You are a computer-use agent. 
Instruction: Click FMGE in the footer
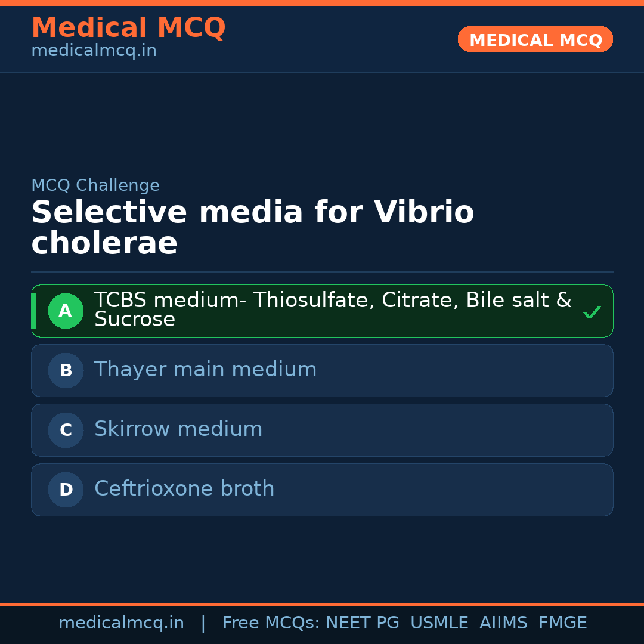[562, 623]
